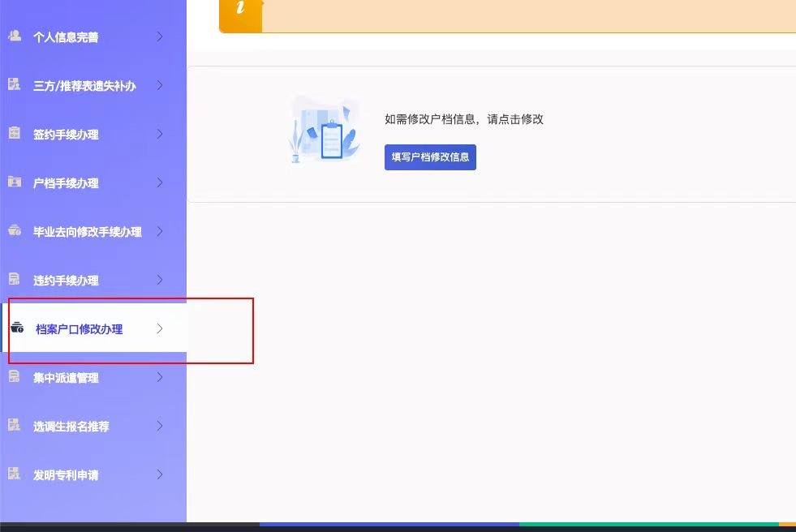
Task: Click the 档案户口修改办理 icon
Action: 17,328
